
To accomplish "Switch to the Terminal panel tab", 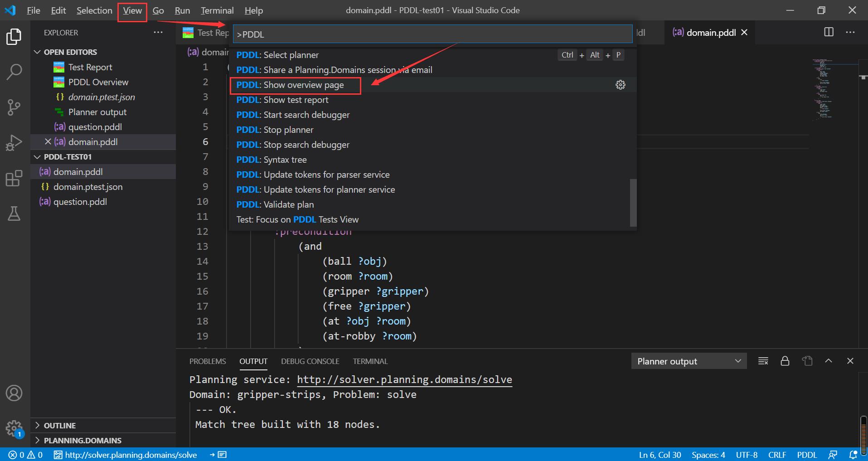I will click(x=370, y=361).
